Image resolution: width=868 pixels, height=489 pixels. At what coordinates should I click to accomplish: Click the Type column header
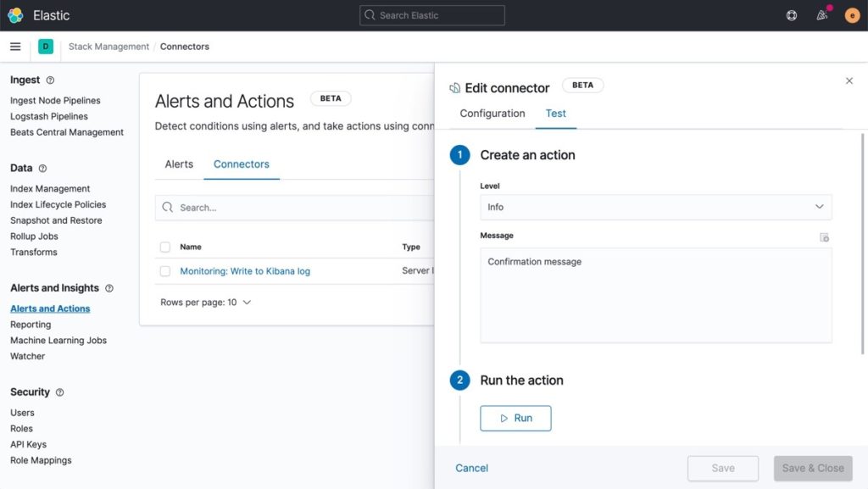pyautogui.click(x=411, y=247)
